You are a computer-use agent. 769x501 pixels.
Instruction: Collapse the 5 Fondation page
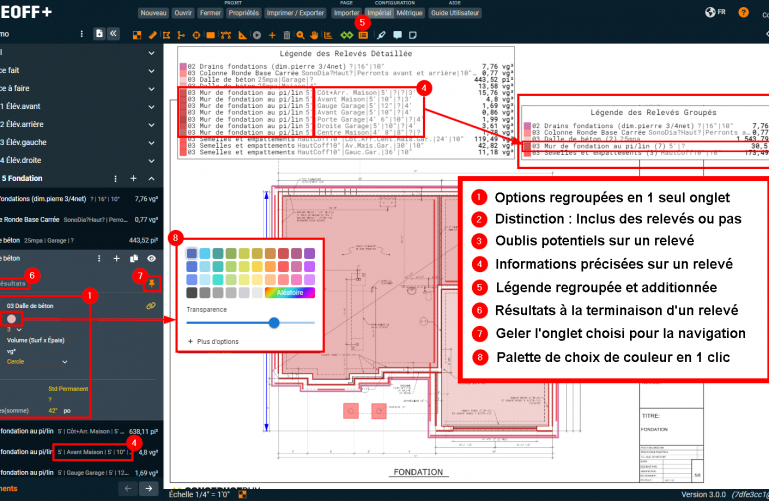point(152,179)
